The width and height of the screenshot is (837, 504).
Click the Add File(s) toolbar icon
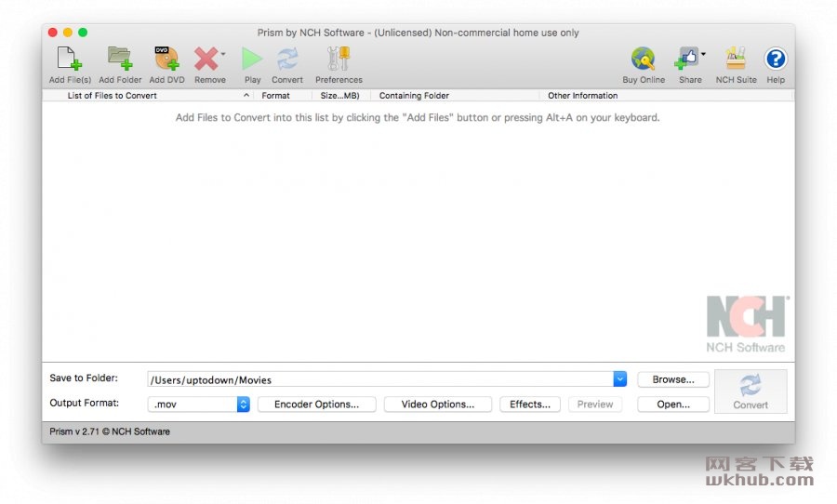coord(70,59)
